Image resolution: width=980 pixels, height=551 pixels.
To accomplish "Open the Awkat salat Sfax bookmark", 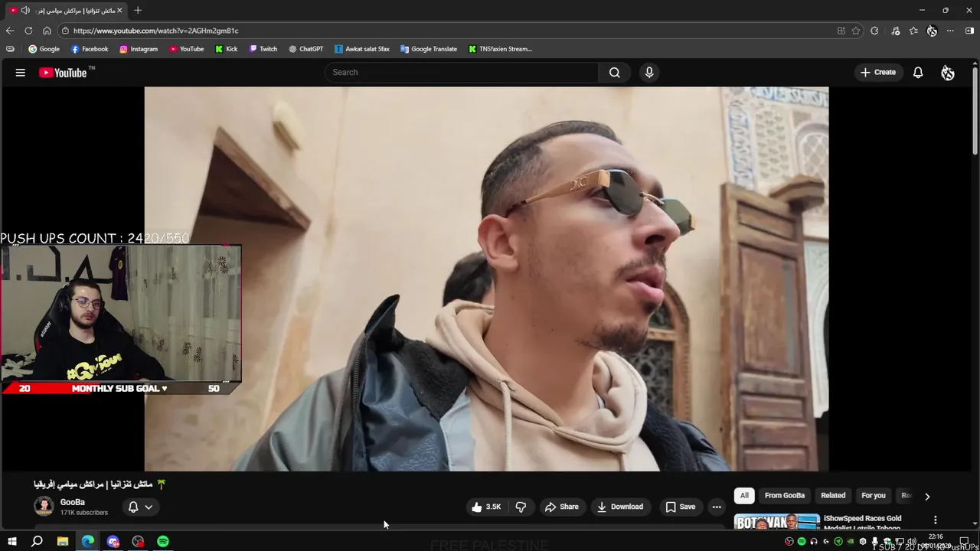I will point(362,49).
